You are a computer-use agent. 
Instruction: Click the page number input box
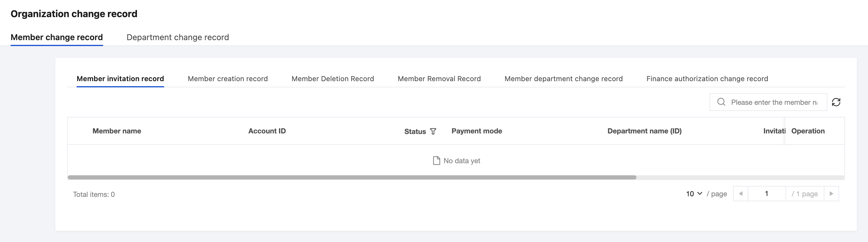[x=767, y=194]
